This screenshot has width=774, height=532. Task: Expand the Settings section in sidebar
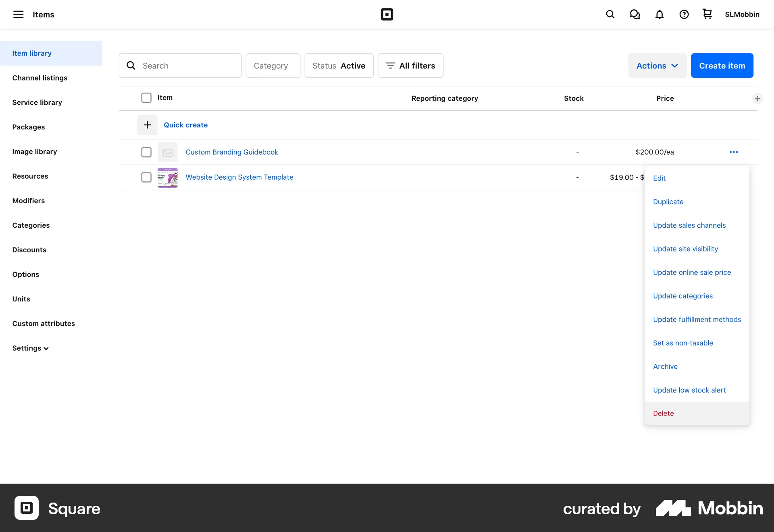(30, 348)
